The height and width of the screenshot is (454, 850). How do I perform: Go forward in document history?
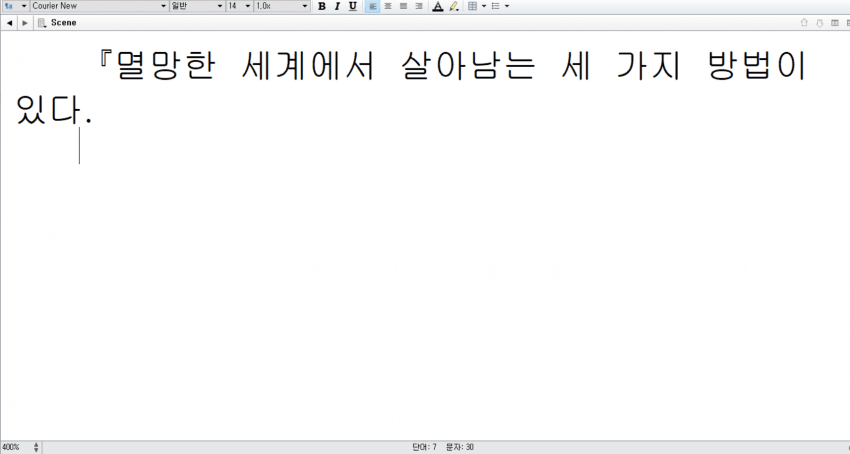coord(24,23)
